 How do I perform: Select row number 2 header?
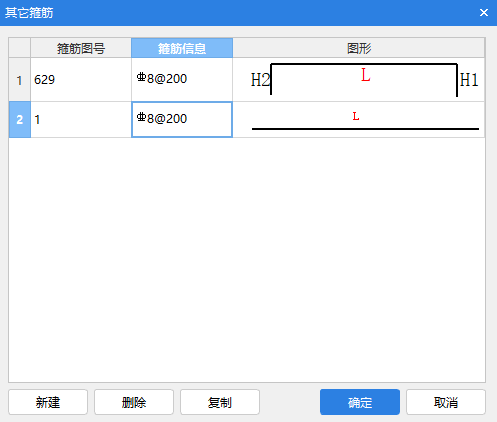(x=20, y=120)
